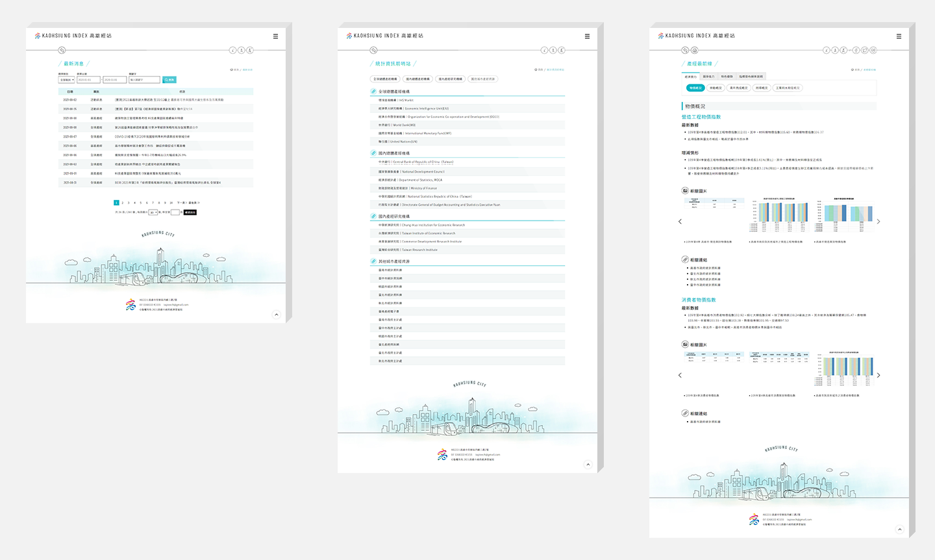Open the news category dropdown filter
Viewport: 935px width, 560px height.
click(66, 80)
